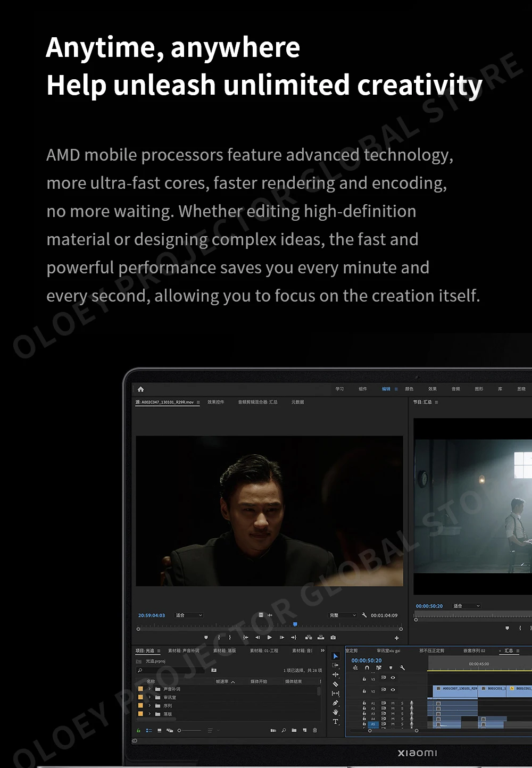Viewport: 532px width, 768px height.
Task: Export a frame with the camera icon
Action: coord(332,638)
